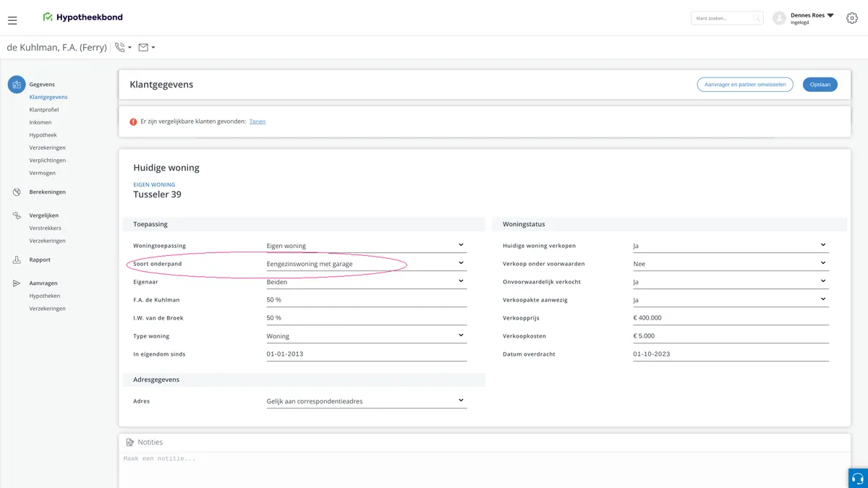Click the Notities note icon
The height and width of the screenshot is (488, 868).
coord(130,442)
